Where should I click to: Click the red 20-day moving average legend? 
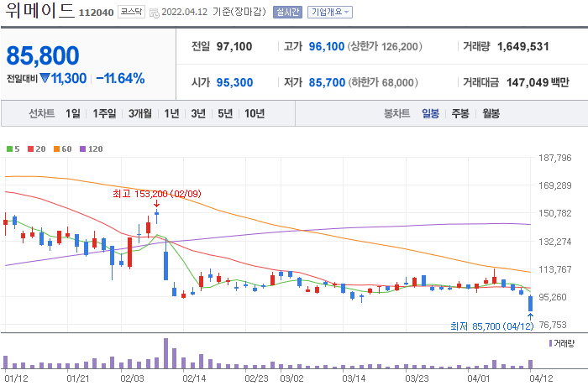(37, 149)
